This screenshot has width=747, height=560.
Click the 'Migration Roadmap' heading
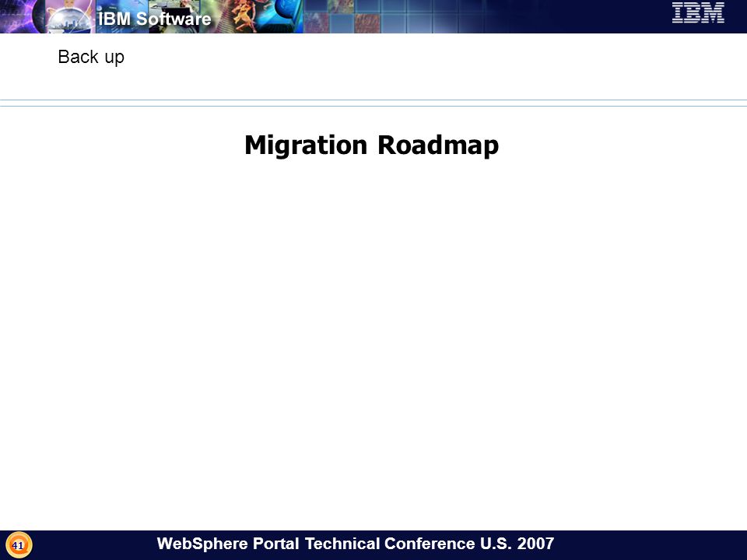tap(372, 145)
